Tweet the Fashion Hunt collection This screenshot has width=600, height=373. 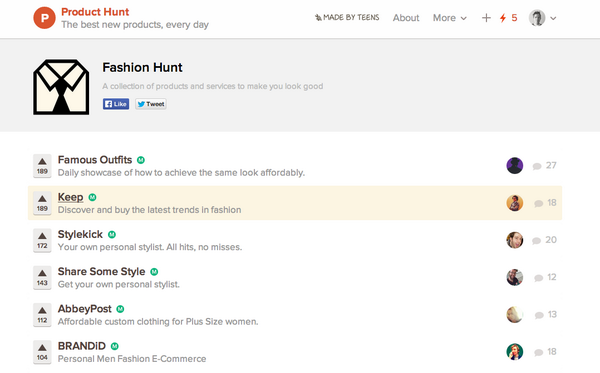(151, 104)
